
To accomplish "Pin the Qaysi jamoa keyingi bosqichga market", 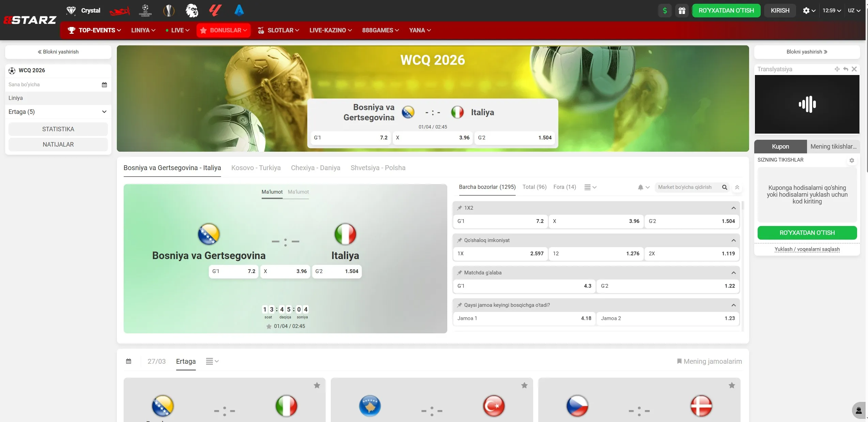I will point(460,305).
